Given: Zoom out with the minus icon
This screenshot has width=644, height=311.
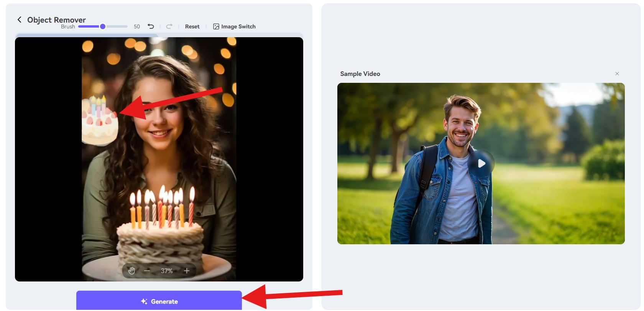Looking at the screenshot, I should (147, 271).
